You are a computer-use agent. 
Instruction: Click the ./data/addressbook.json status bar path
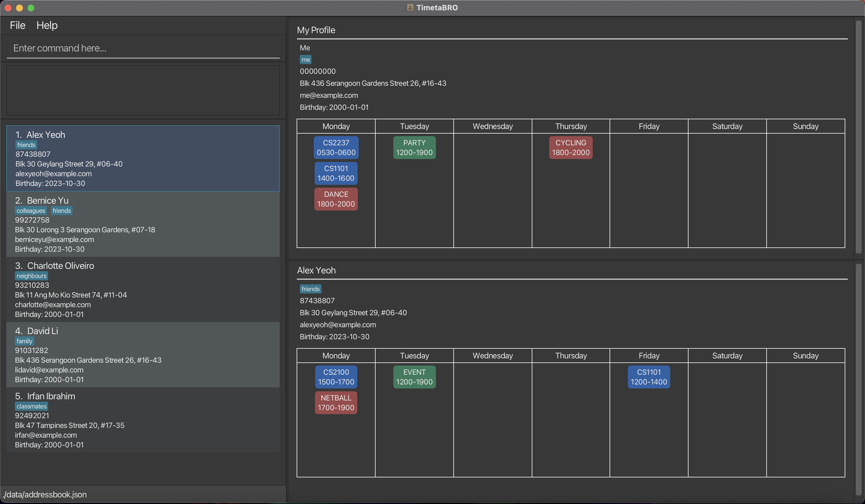(45, 494)
